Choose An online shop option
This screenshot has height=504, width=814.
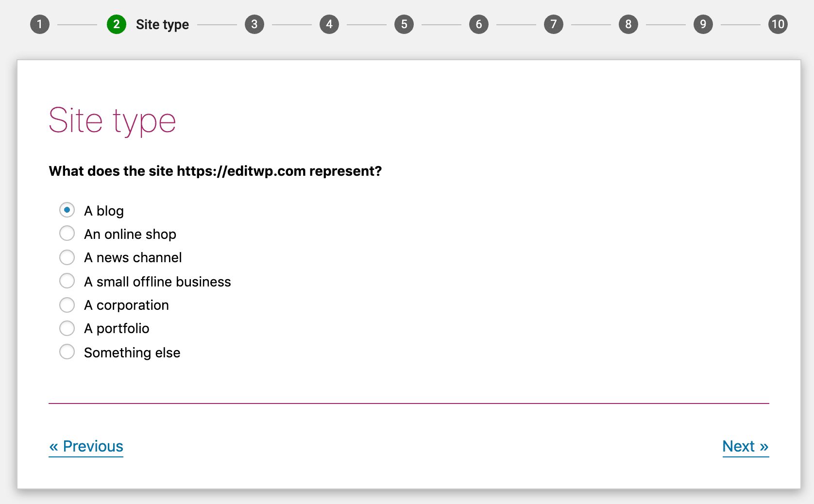(67, 233)
